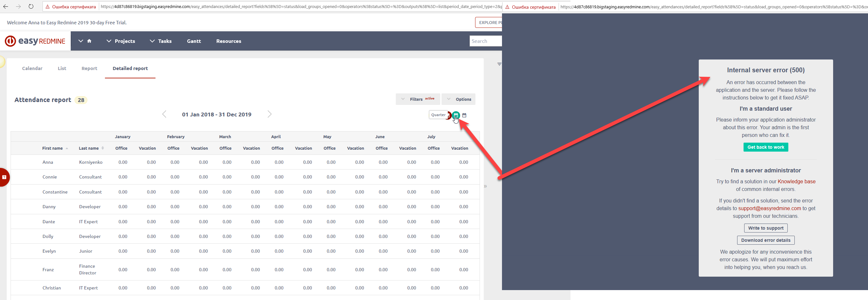Click the red help bubble on left edge
868x300 pixels.
tap(4, 177)
